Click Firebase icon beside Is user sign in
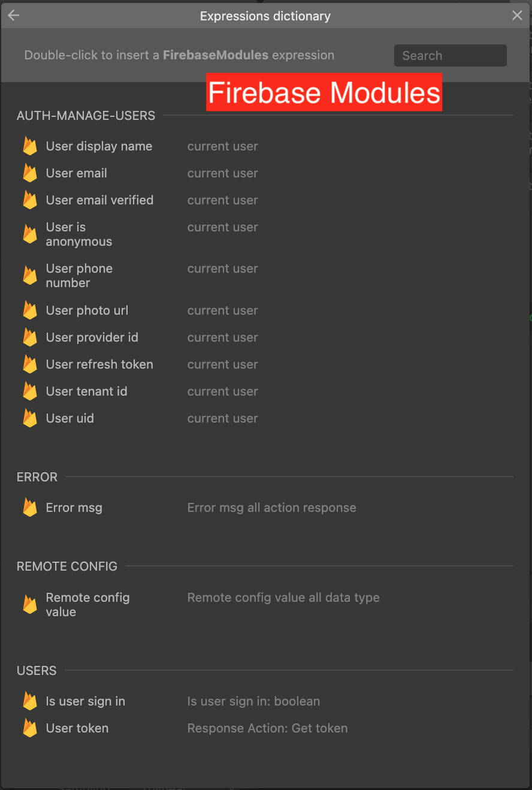The height and width of the screenshot is (790, 532). click(x=30, y=701)
